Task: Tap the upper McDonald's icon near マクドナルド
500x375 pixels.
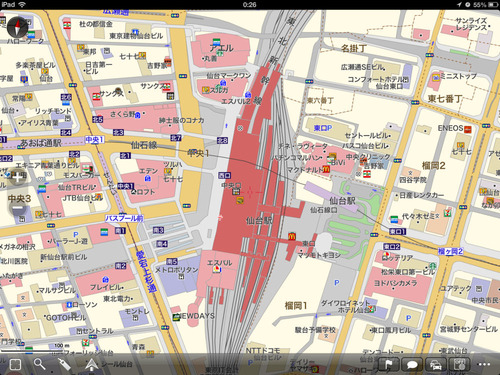Action: click(x=326, y=169)
